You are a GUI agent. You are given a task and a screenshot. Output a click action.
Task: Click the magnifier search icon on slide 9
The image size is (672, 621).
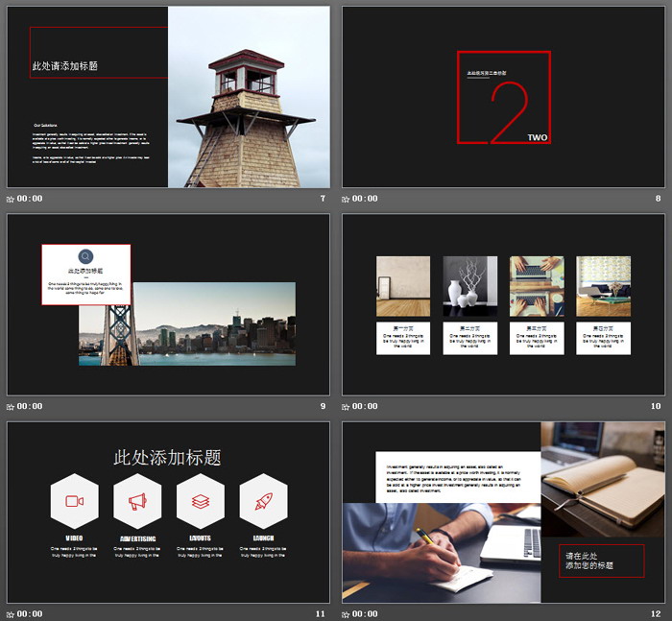pos(85,256)
